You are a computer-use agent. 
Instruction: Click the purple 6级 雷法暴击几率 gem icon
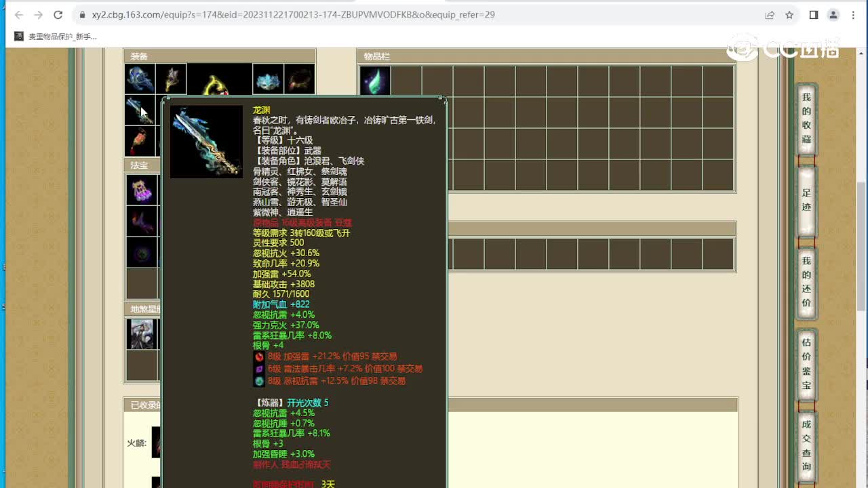pyautogui.click(x=259, y=369)
